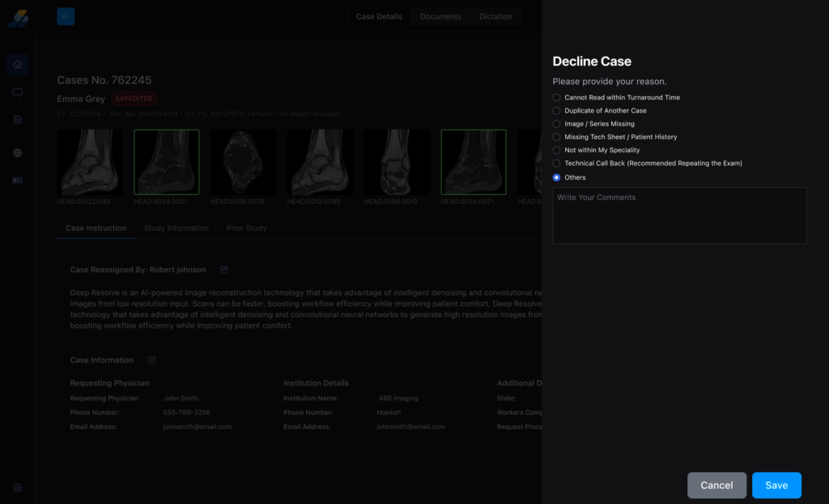Click the Write Your Comments text box
The width and height of the screenshot is (829, 504).
pyautogui.click(x=679, y=216)
